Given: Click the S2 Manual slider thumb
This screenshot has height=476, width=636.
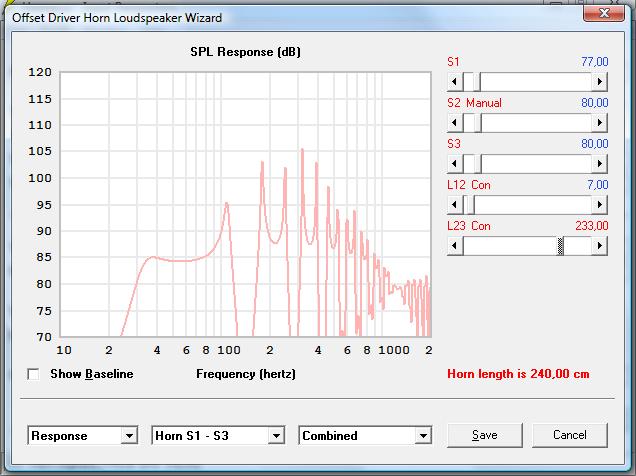Looking at the screenshot, I should [x=478, y=123].
